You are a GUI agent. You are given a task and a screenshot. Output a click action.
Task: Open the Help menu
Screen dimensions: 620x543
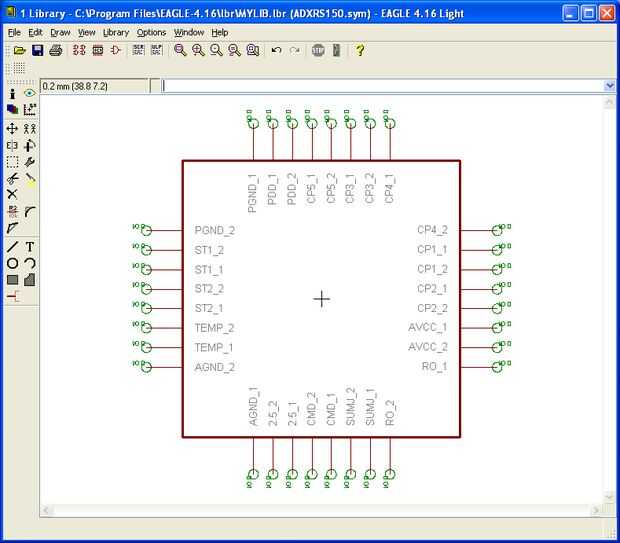(x=219, y=32)
